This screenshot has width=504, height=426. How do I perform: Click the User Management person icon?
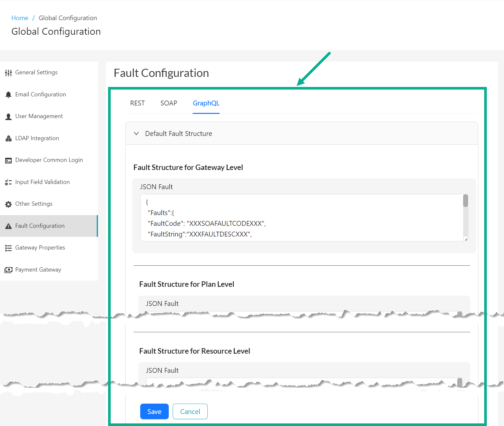coord(8,116)
